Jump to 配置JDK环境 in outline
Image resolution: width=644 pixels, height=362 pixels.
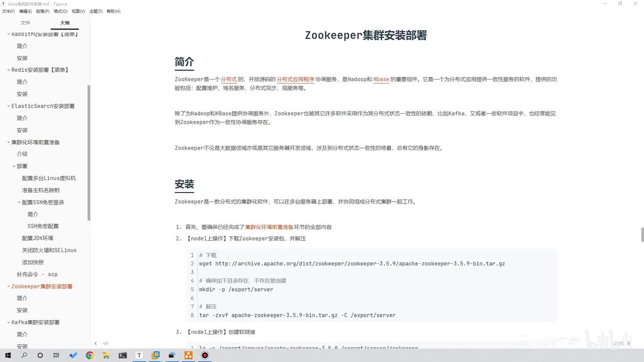38,238
